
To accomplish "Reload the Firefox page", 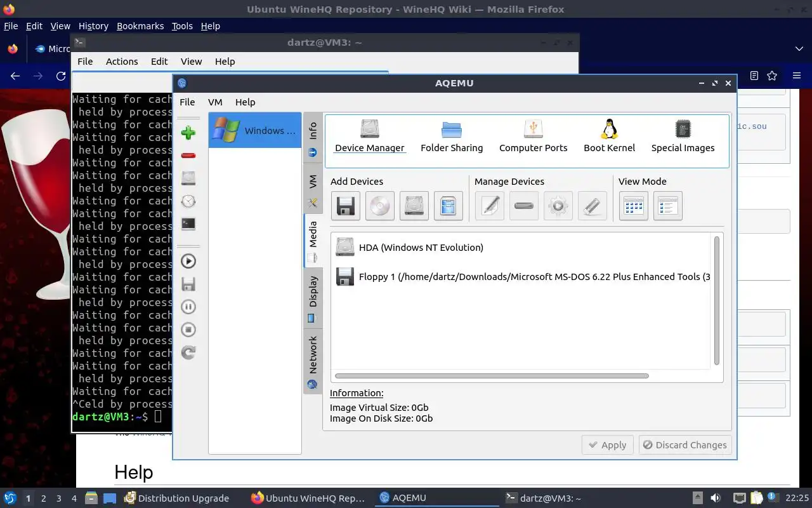I will 61,76.
